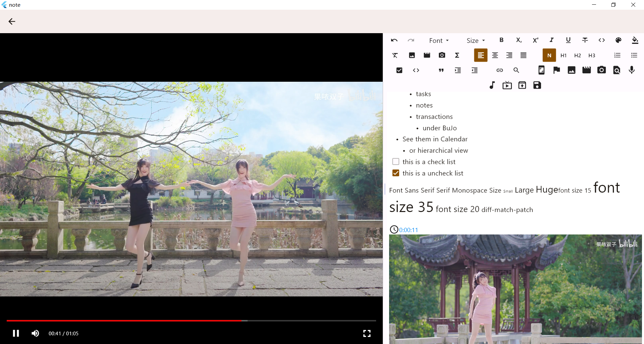Save the note with floppy icon
644x344 pixels.
537,85
